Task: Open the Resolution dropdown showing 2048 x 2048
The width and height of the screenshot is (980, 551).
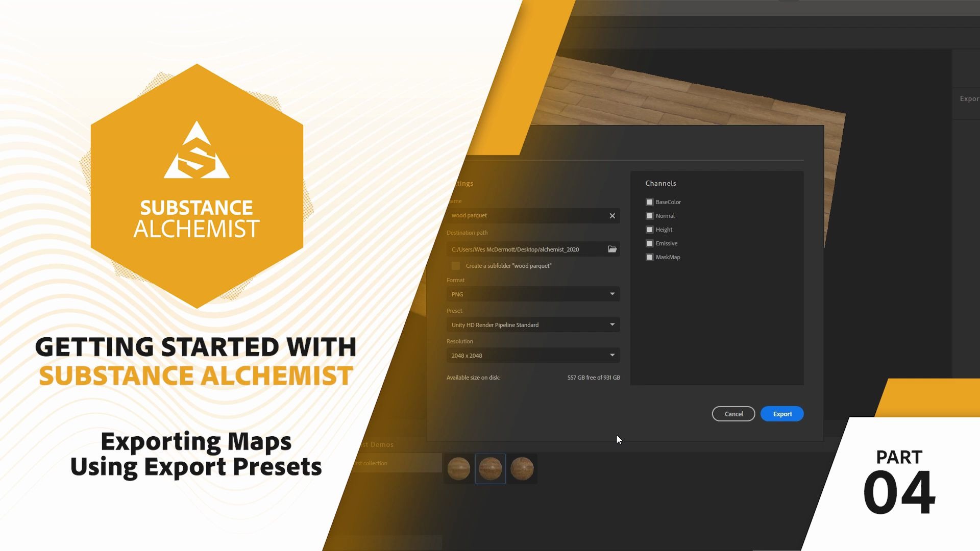Action: (533, 355)
